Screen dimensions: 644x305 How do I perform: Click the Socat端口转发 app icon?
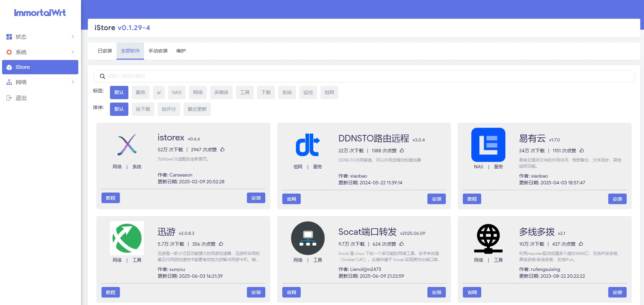click(308, 238)
